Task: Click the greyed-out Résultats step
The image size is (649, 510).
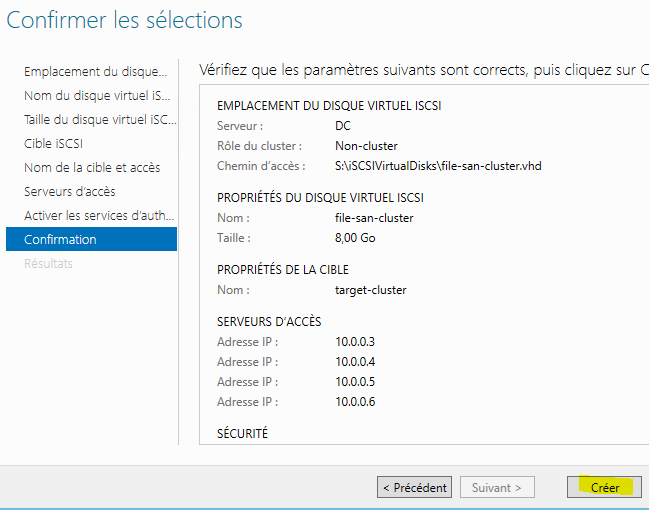Action: pyautogui.click(x=48, y=263)
